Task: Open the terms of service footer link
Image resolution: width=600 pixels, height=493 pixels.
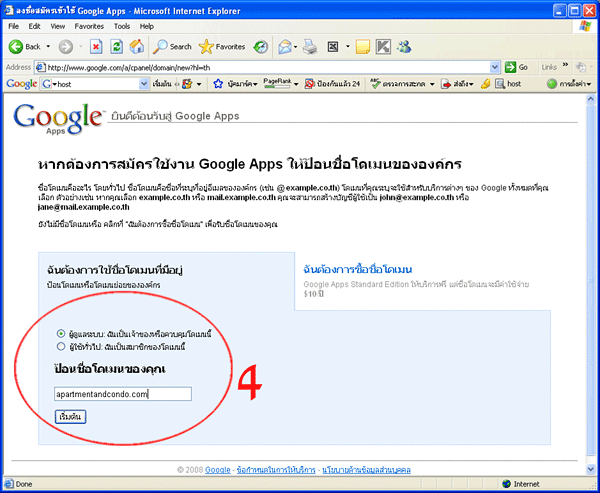Action: pos(276,470)
